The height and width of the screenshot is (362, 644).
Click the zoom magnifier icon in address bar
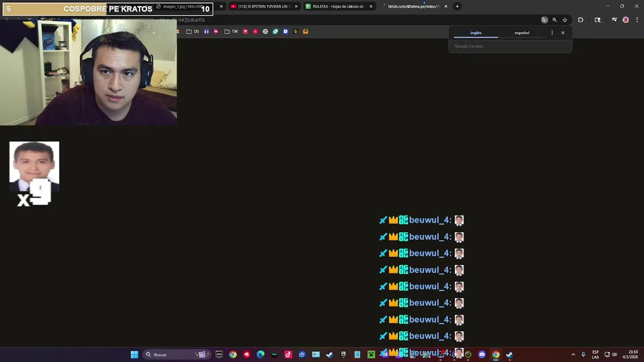pyautogui.click(x=554, y=20)
